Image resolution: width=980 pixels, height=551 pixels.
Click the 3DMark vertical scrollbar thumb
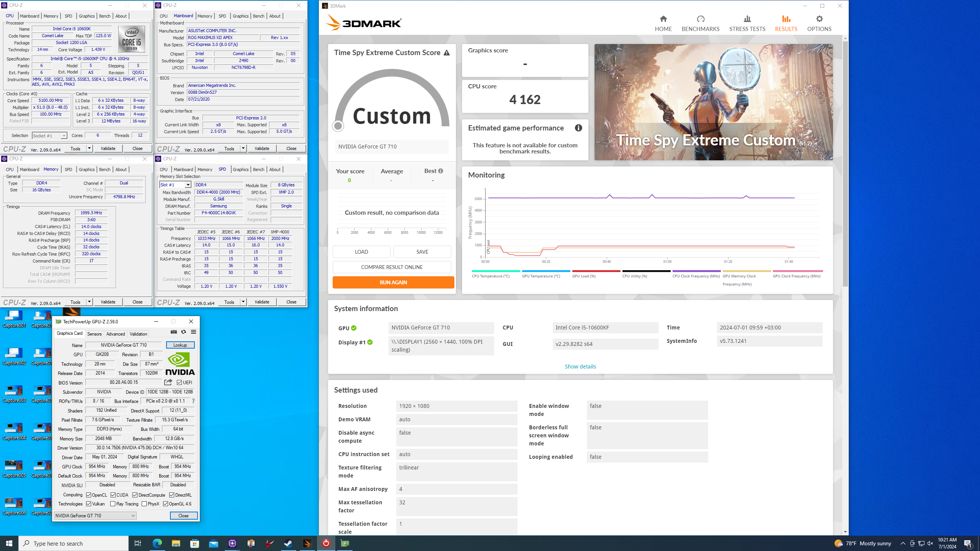(x=845, y=164)
